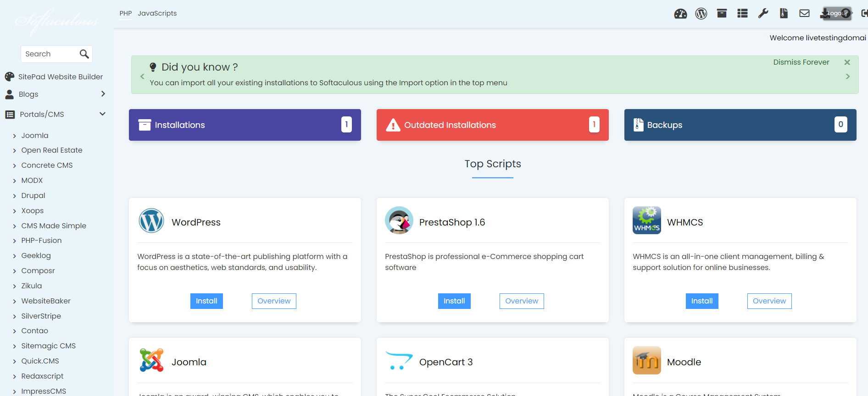Open settings wrench icon
Image resolution: width=868 pixels, height=396 pixels.
(x=763, y=13)
